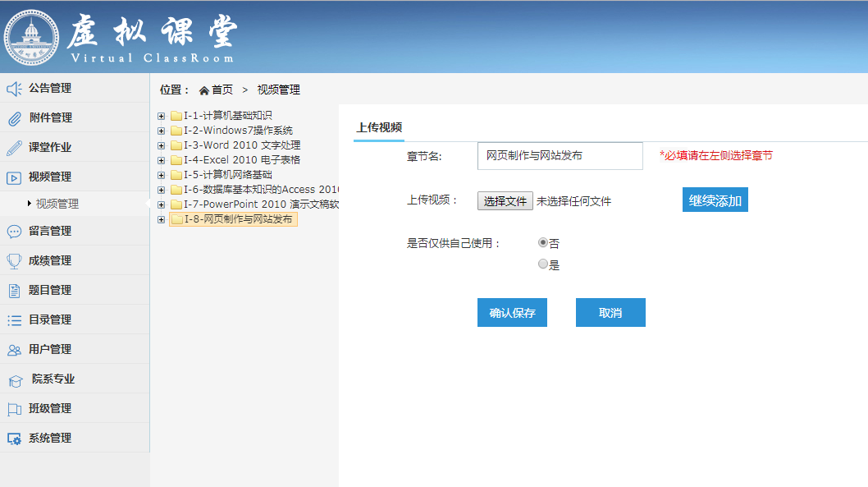Click the 课堂作业 pencil icon
Screen dimensions: 868x487
click(14, 148)
